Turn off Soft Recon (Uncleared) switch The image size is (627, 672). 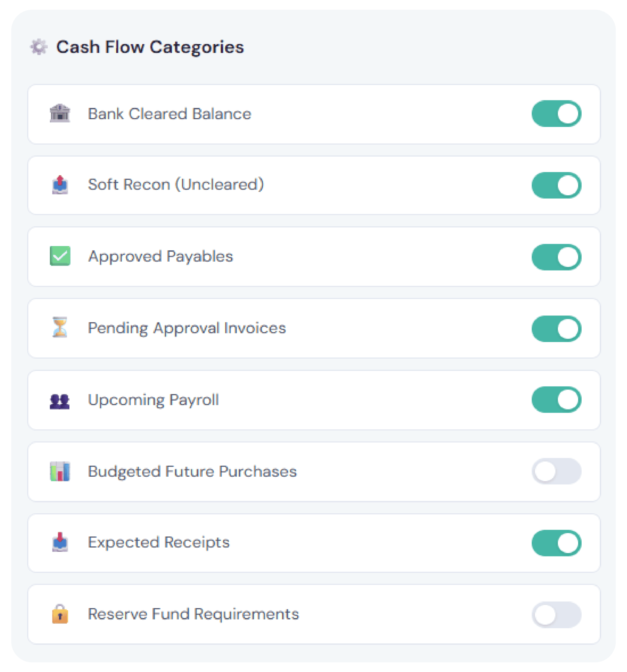click(556, 185)
